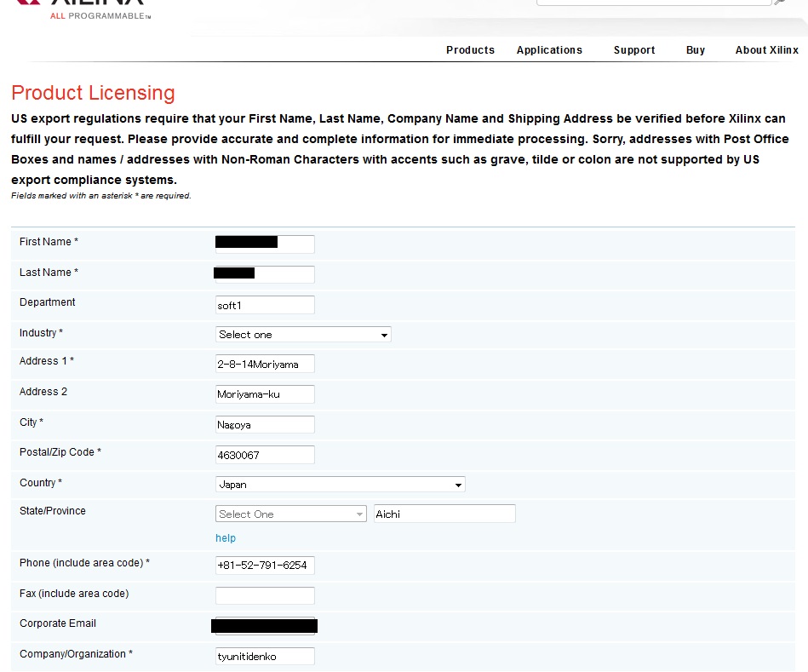
Task: Click the 'Industry *' label
Action: [x=41, y=333]
